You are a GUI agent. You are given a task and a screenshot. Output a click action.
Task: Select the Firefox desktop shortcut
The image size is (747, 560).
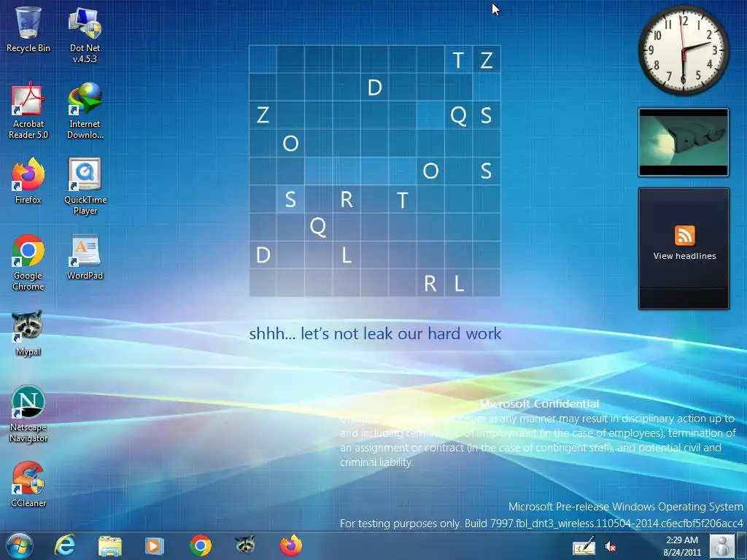coord(28,181)
